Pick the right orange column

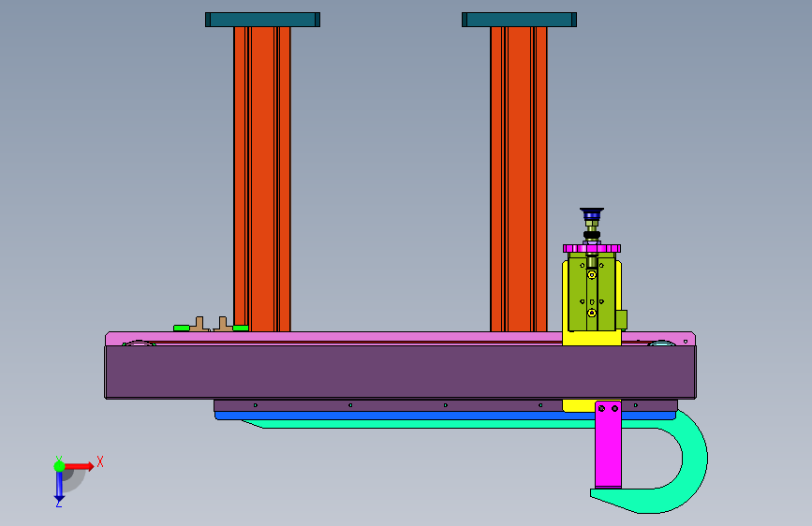(519, 179)
